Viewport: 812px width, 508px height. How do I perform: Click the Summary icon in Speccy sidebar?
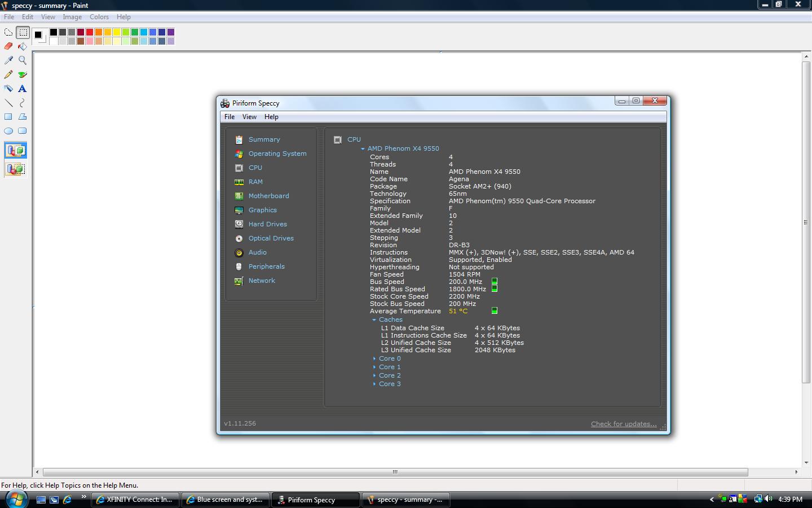tap(239, 139)
